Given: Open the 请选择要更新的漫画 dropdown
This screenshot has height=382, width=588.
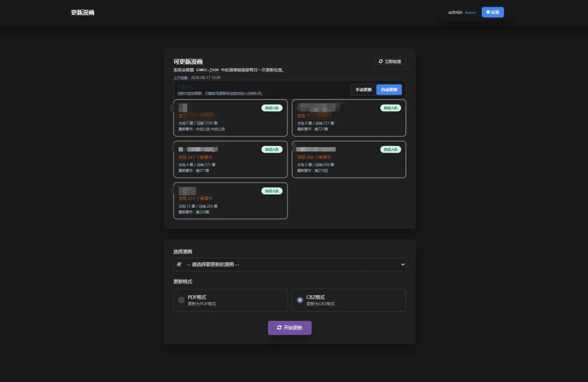Looking at the screenshot, I should coord(290,264).
